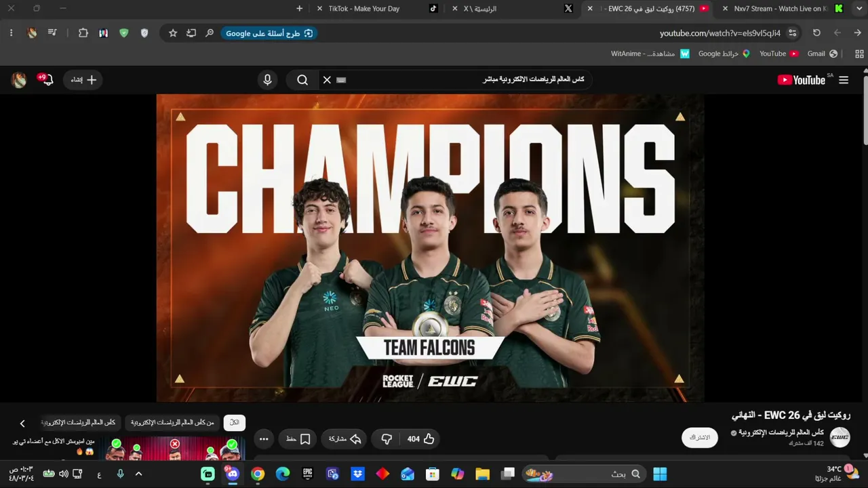Open the YouTube bookmark
The image size is (868, 488).
tap(778, 54)
